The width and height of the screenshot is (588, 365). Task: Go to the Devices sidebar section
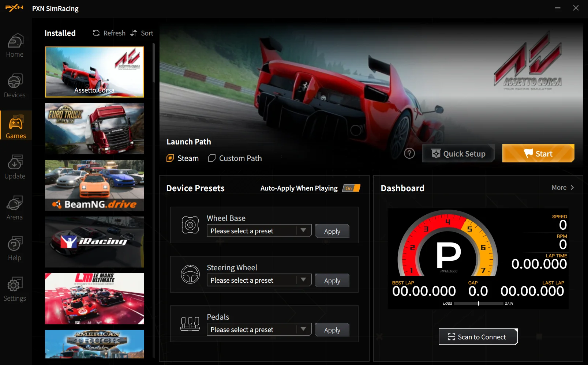click(15, 86)
